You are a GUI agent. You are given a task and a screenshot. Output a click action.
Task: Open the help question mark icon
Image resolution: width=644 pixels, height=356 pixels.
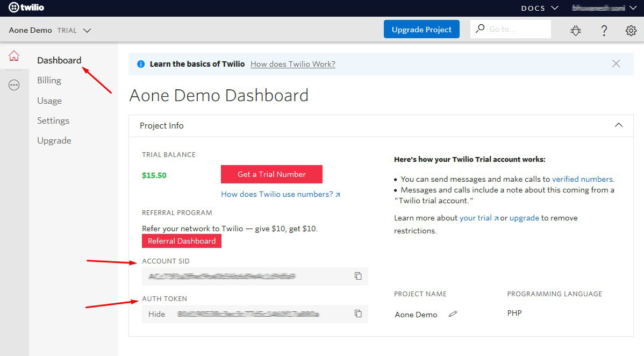(x=604, y=30)
